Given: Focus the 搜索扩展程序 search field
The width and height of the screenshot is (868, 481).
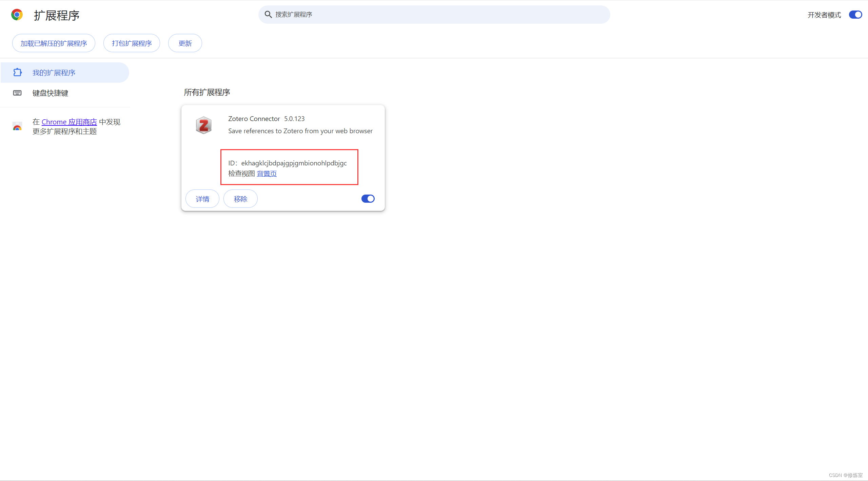Looking at the screenshot, I should (434, 15).
